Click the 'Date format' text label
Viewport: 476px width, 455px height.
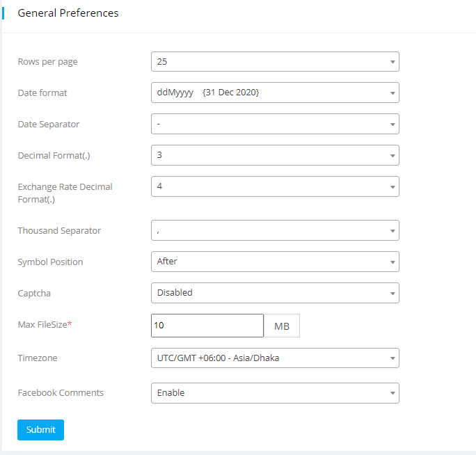(42, 93)
